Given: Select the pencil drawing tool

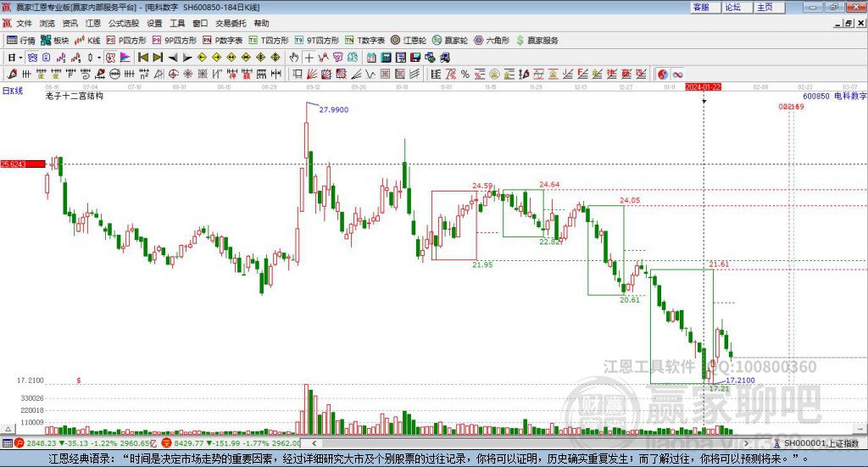Looking at the screenshot, I should (x=12, y=74).
